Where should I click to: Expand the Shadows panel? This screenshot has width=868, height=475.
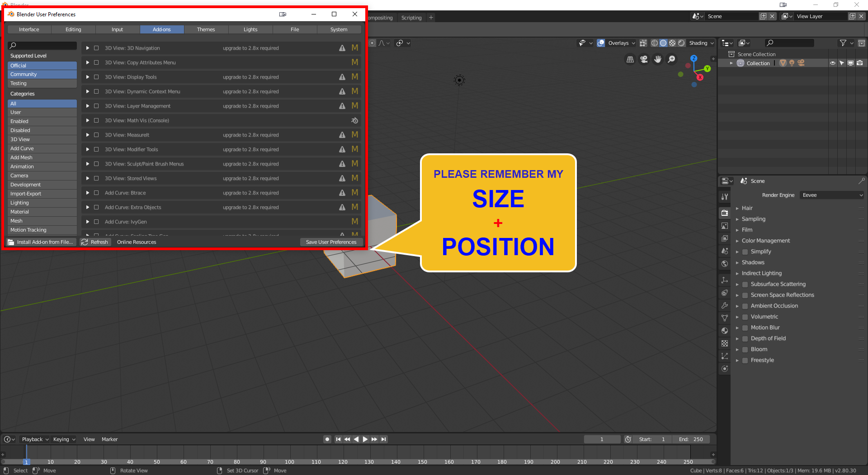coord(737,262)
